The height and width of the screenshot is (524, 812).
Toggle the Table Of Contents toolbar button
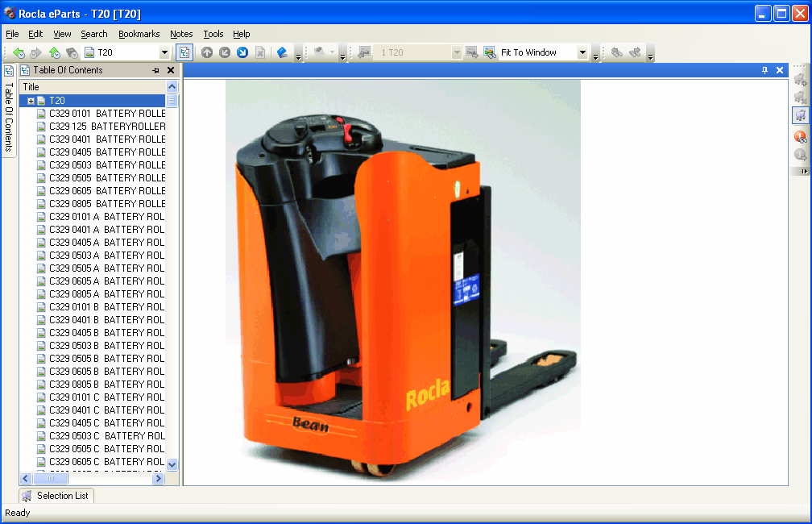(184, 52)
